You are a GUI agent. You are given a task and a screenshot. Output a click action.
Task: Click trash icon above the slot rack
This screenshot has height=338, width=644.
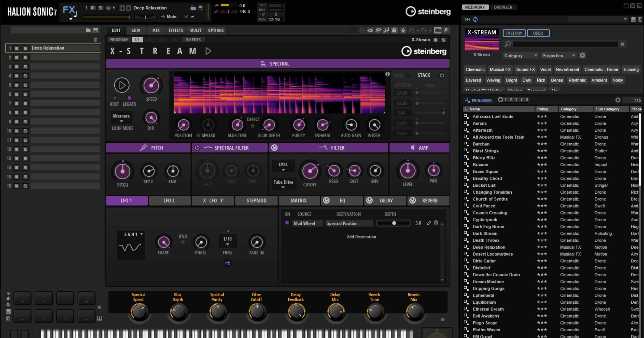pyautogui.click(x=96, y=40)
